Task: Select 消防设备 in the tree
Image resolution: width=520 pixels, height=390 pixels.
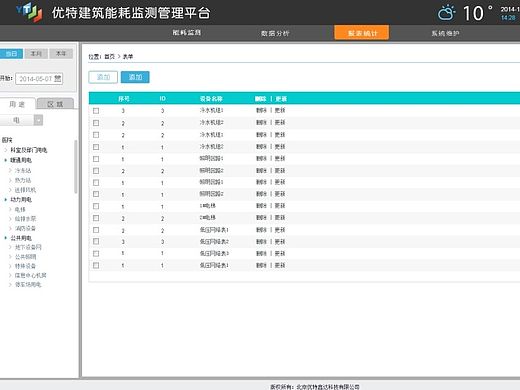Action: [x=25, y=228]
